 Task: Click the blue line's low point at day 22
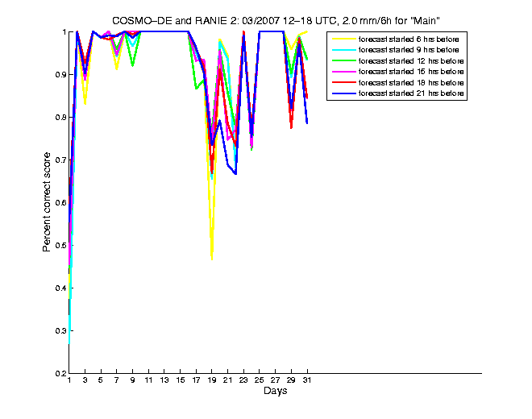(235, 174)
